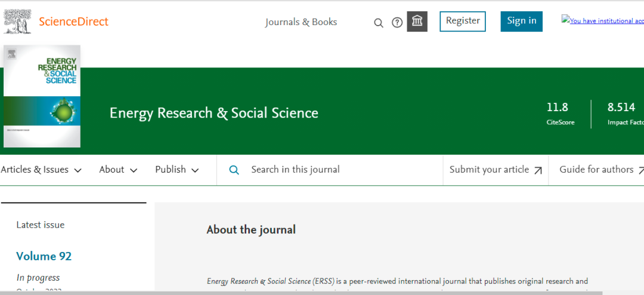This screenshot has width=644, height=295.
Task: Click the Elsevier tree logo
Action: tap(17, 21)
